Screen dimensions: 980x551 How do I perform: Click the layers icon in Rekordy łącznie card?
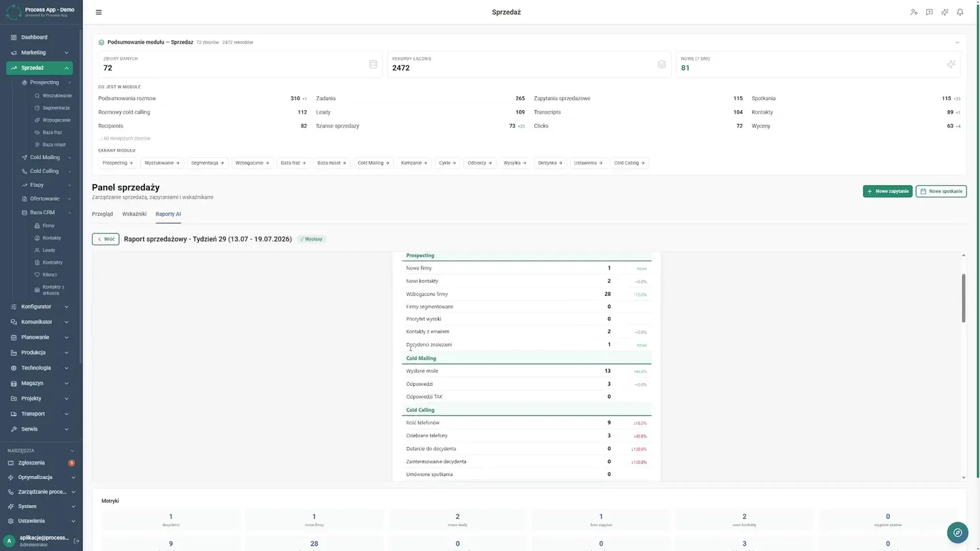coord(661,65)
